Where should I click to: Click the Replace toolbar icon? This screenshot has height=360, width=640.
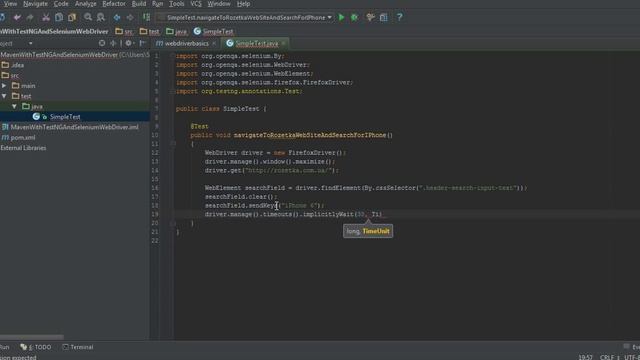[101, 17]
